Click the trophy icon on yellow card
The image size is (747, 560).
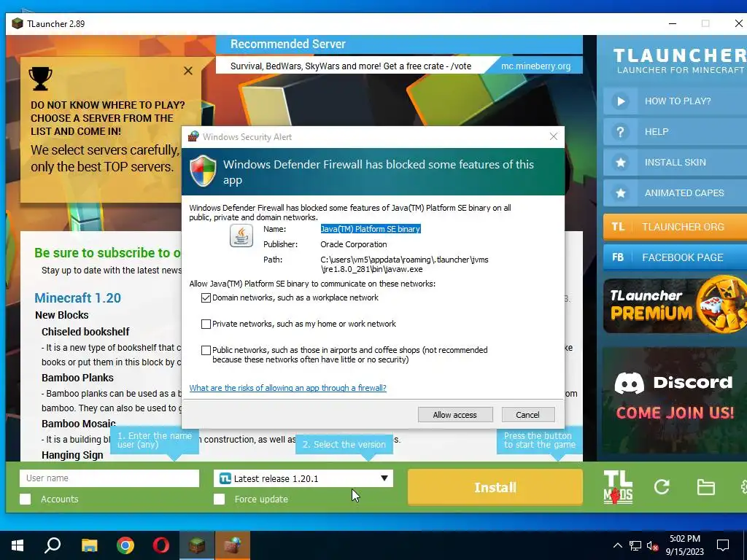41,79
